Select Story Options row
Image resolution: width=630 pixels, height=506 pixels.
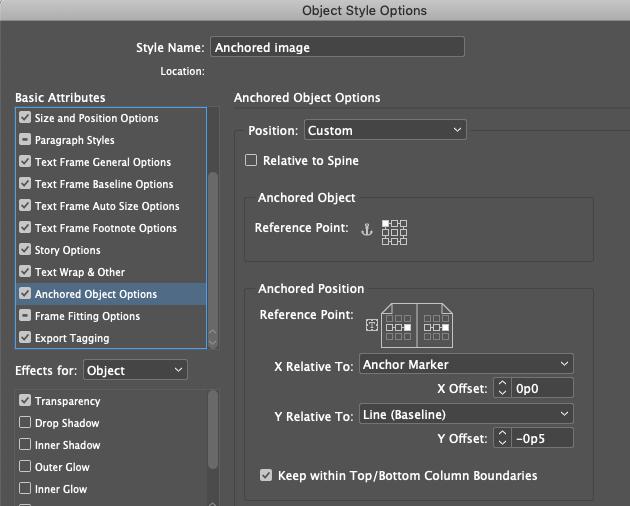[x=111, y=250]
